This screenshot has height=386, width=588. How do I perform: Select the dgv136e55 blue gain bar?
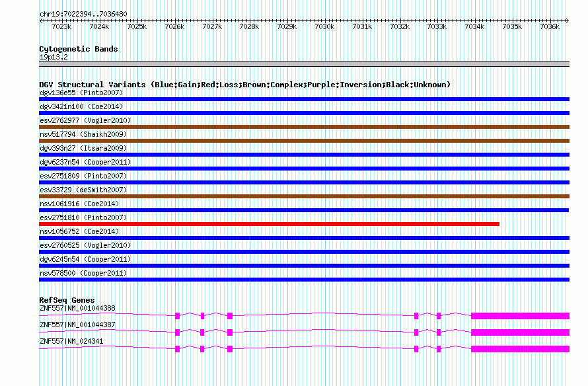pyautogui.click(x=304, y=99)
